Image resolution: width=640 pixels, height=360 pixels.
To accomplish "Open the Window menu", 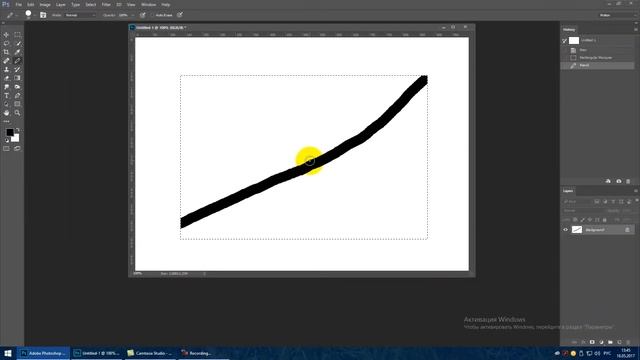I will pos(148,4).
